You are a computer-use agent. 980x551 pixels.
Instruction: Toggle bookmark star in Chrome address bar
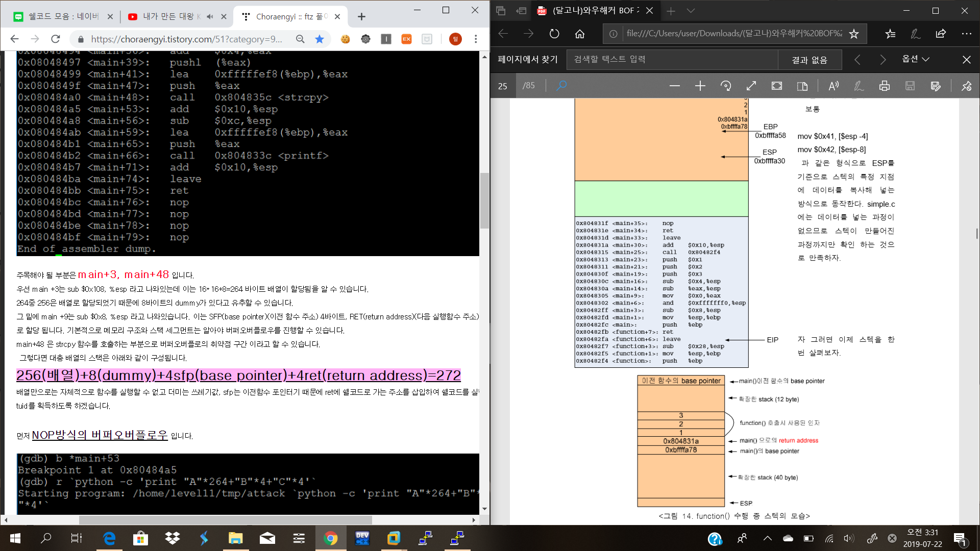tap(320, 39)
